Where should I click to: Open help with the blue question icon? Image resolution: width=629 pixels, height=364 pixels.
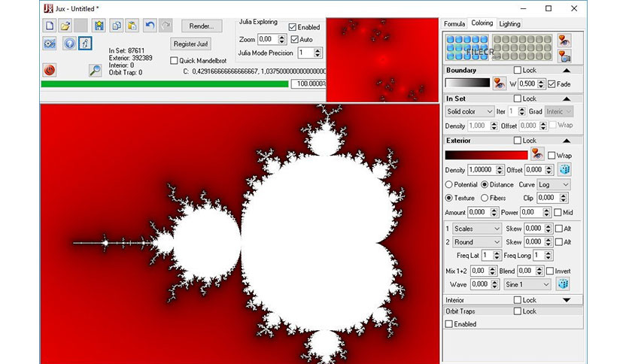click(x=69, y=44)
